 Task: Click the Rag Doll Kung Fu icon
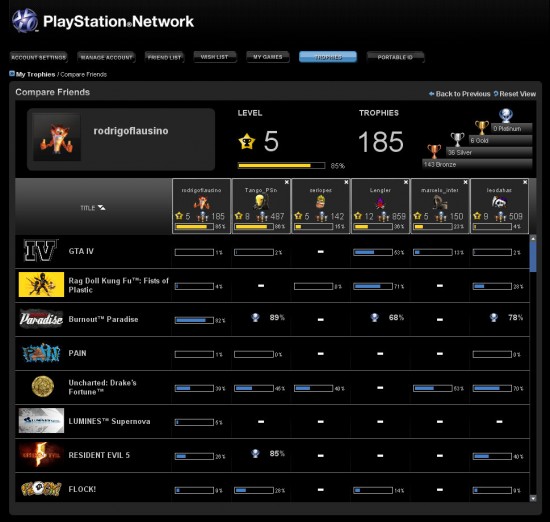41,285
